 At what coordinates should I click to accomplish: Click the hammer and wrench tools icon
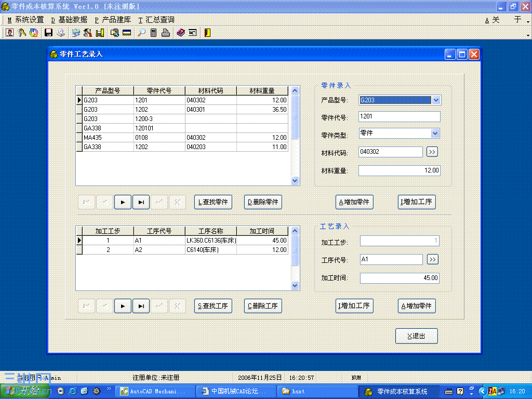(x=87, y=33)
